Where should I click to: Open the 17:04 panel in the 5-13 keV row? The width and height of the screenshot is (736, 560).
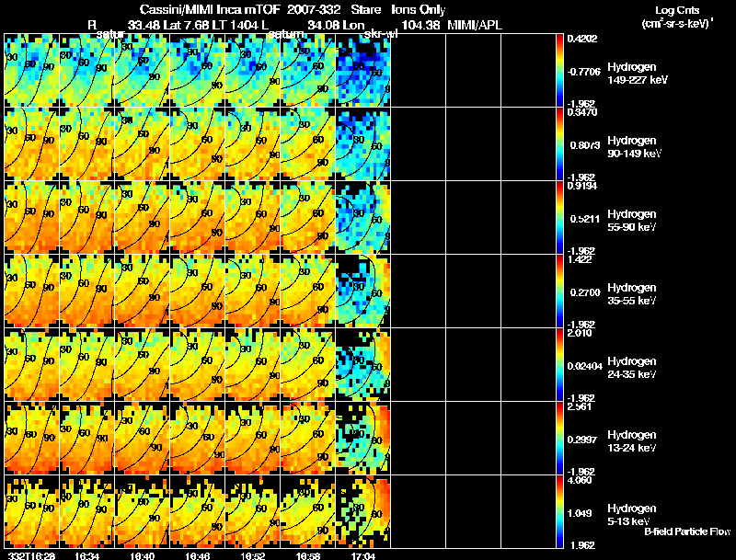click(x=363, y=511)
